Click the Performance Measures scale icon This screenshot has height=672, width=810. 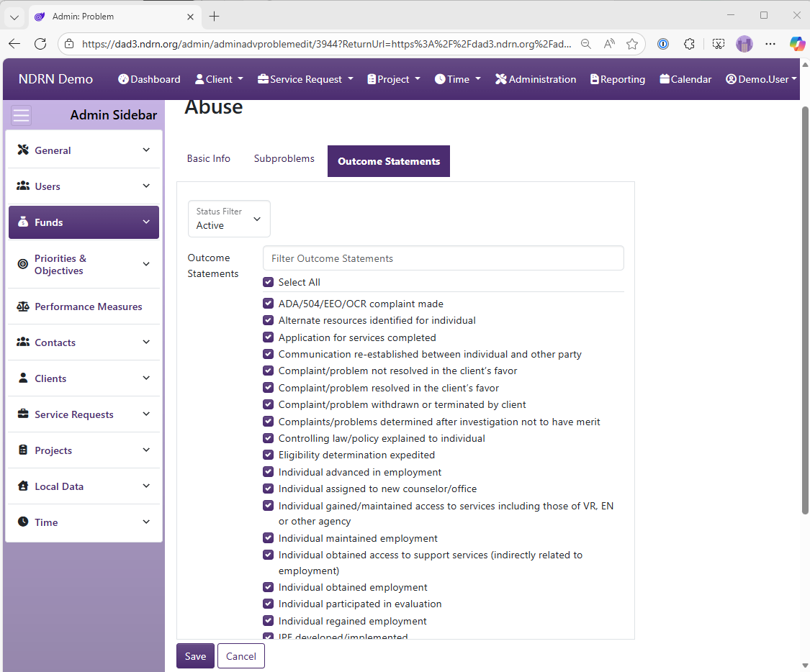click(23, 307)
